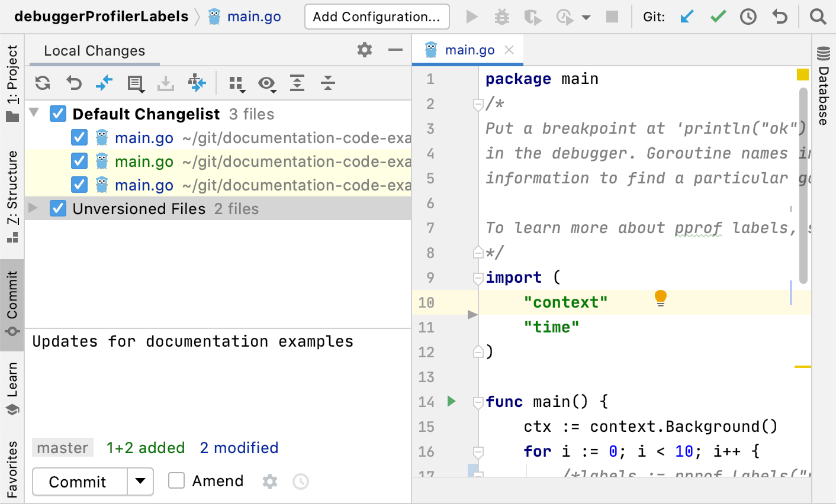The width and height of the screenshot is (836, 504).
Task: Show Git history with the clock icon
Action: tap(748, 17)
